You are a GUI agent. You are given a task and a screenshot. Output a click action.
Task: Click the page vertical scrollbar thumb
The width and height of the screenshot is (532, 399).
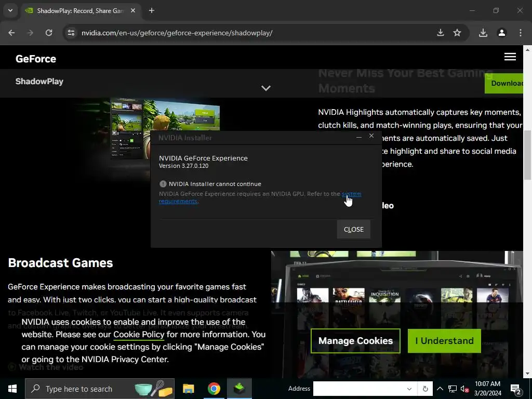pyautogui.click(x=528, y=155)
